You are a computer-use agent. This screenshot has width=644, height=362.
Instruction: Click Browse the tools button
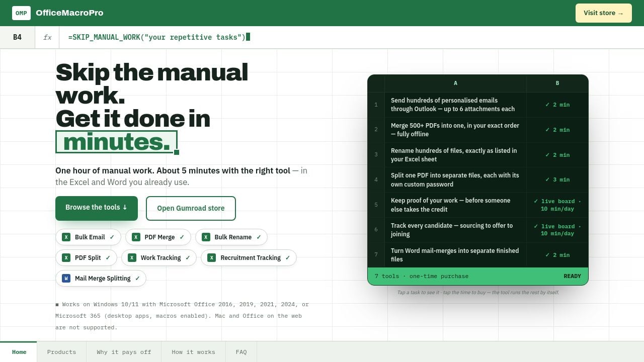coord(97,208)
